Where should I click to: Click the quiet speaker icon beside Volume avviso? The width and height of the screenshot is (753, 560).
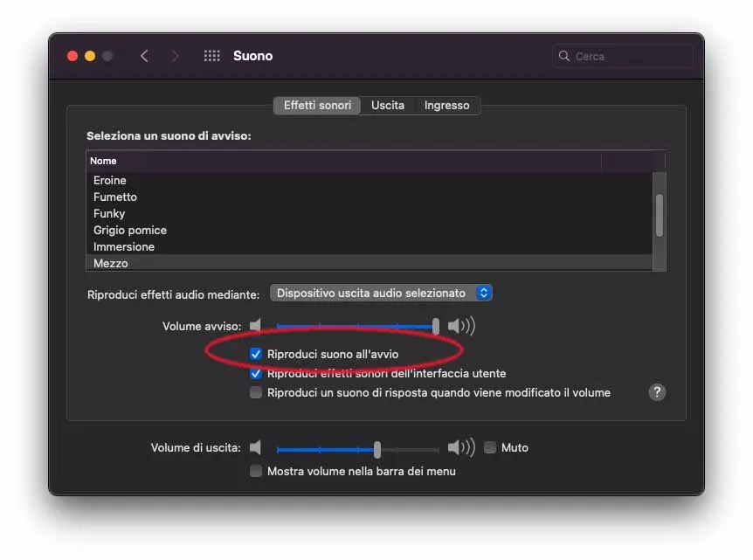[x=256, y=325]
